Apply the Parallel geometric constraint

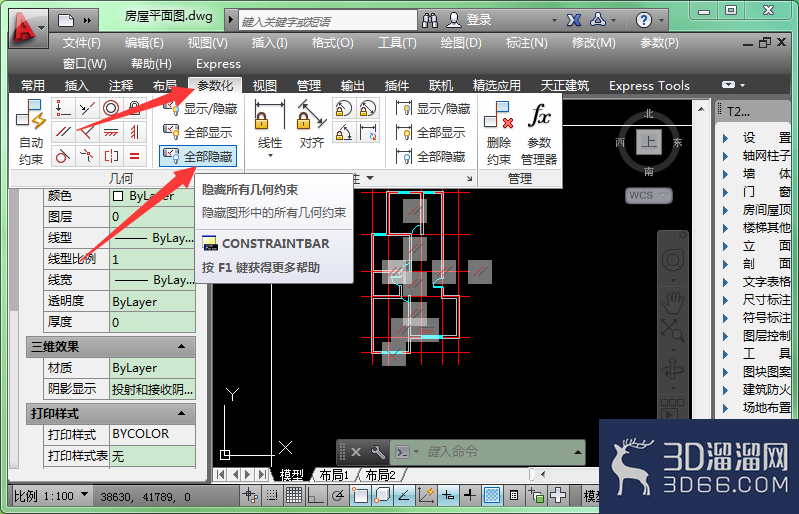coord(63,132)
